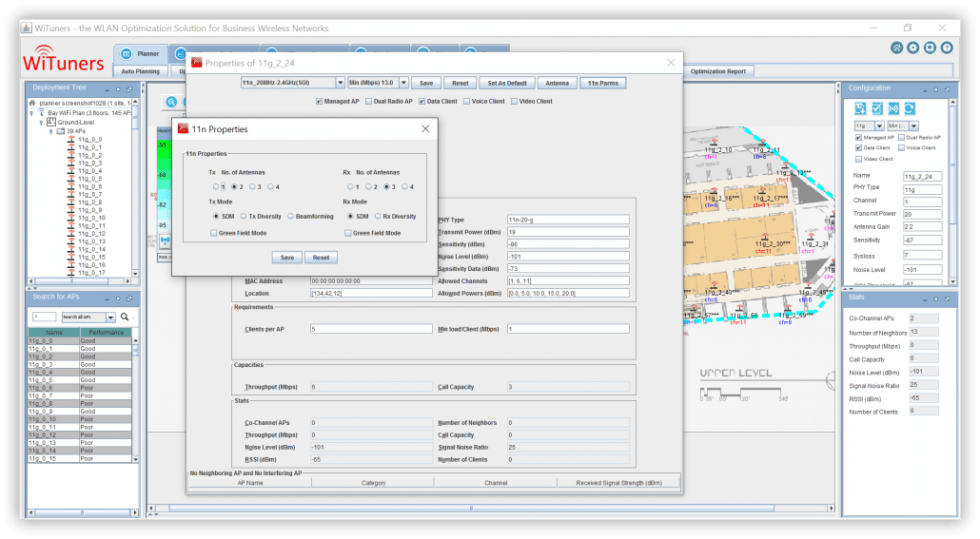This screenshot has width=980, height=539.
Task: Open the Min (Mbps) 13.0 dropdown
Action: tap(403, 83)
